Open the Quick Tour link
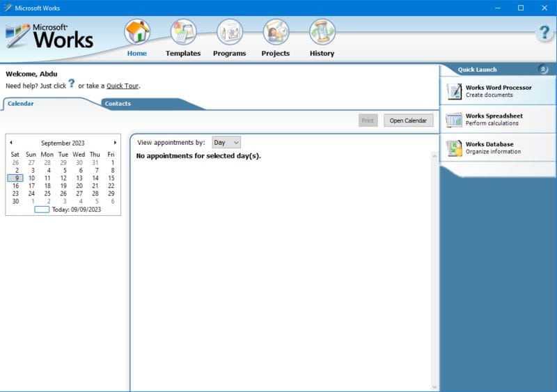This screenshot has height=392, width=557. coord(123,86)
